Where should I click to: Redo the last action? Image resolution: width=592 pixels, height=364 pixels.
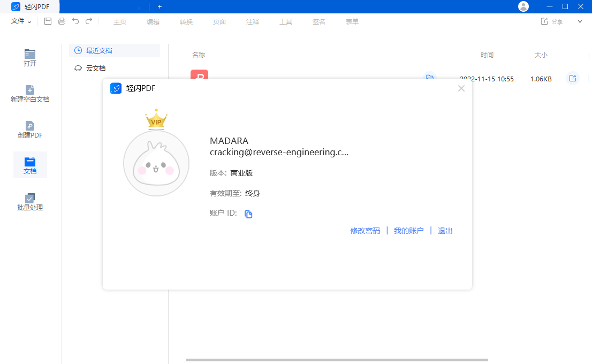coord(89,21)
